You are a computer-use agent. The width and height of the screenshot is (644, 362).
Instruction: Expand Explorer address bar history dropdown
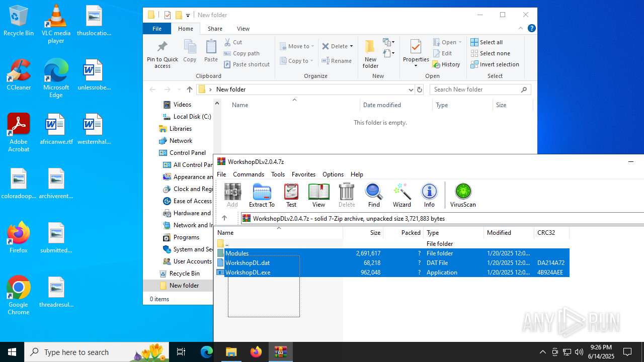click(x=411, y=89)
